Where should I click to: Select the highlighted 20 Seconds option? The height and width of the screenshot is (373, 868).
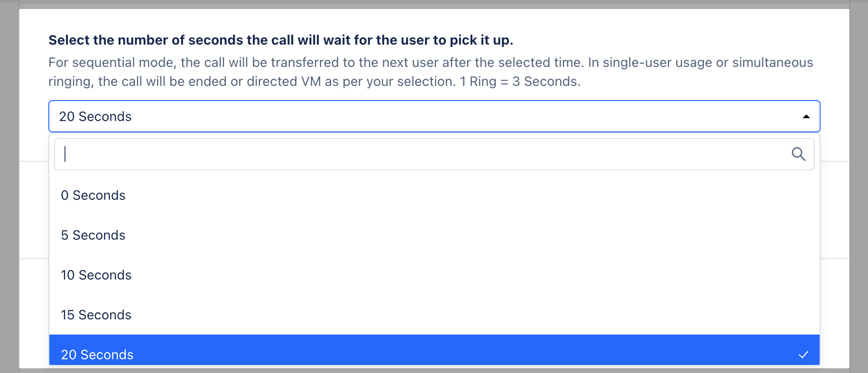click(434, 350)
